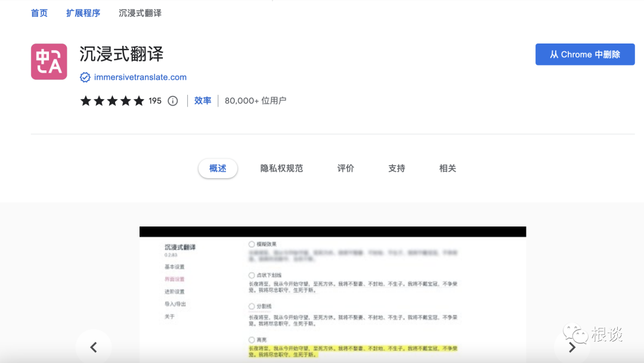Viewport: 644px width, 363px height.
Task: Switch to the 支持 tab
Action: click(397, 169)
